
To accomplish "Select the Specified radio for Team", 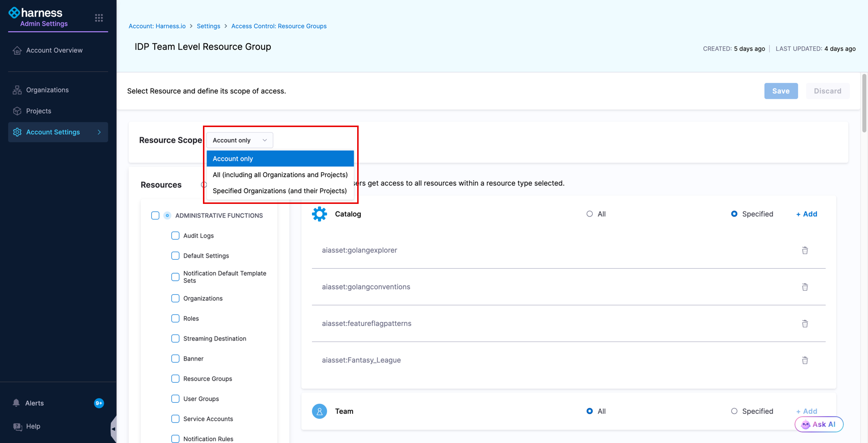I will tap(734, 411).
